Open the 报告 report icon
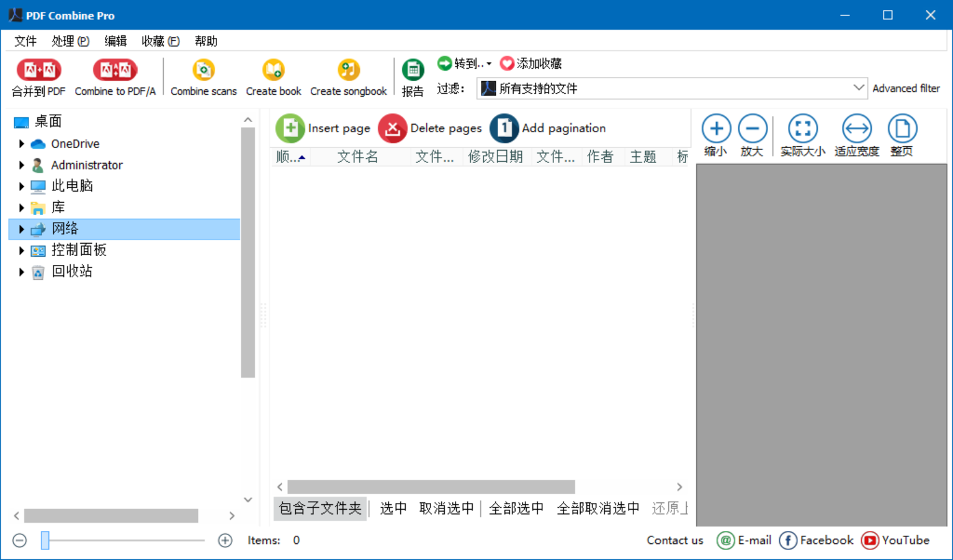The height and width of the screenshot is (560, 953). point(413,70)
